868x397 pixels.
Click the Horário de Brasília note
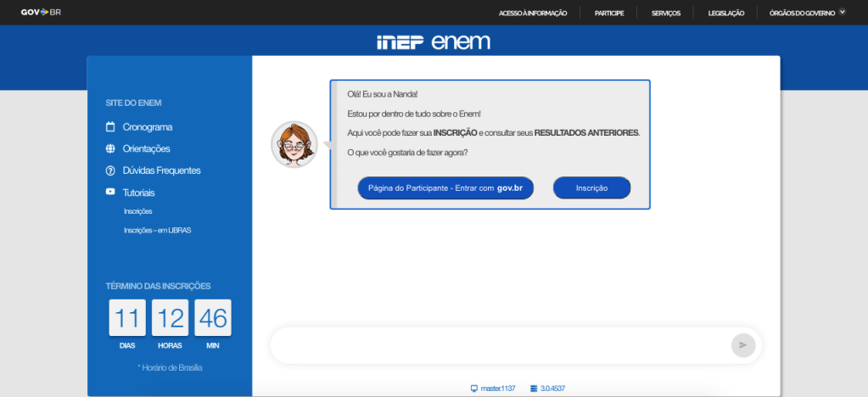pos(170,367)
